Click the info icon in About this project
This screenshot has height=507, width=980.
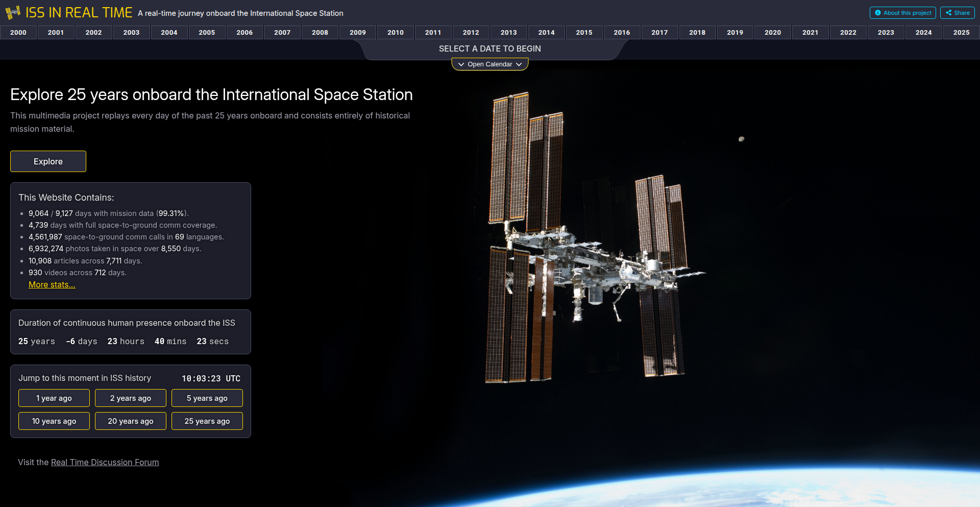[878, 13]
